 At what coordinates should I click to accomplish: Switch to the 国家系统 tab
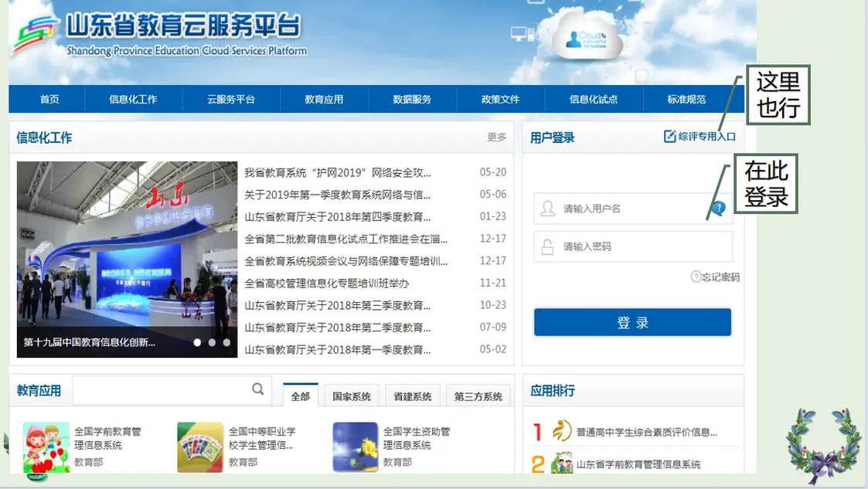pos(352,396)
